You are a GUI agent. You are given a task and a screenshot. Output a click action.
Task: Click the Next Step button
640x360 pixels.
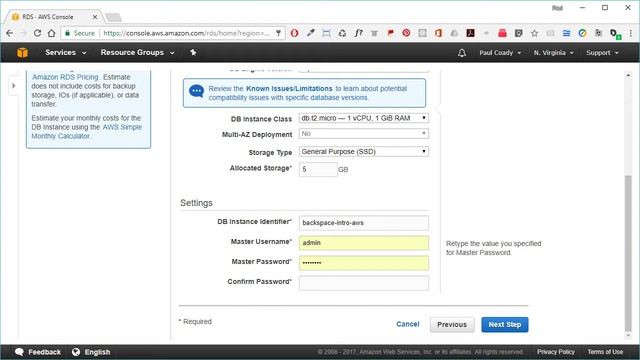[x=504, y=324]
